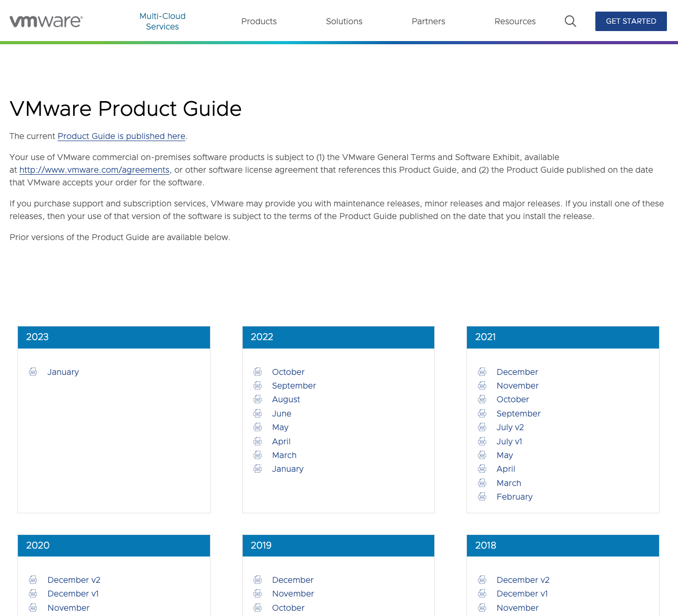This screenshot has width=678, height=616.
Task: Click PDF icon beside 2022 September
Action: (257, 385)
